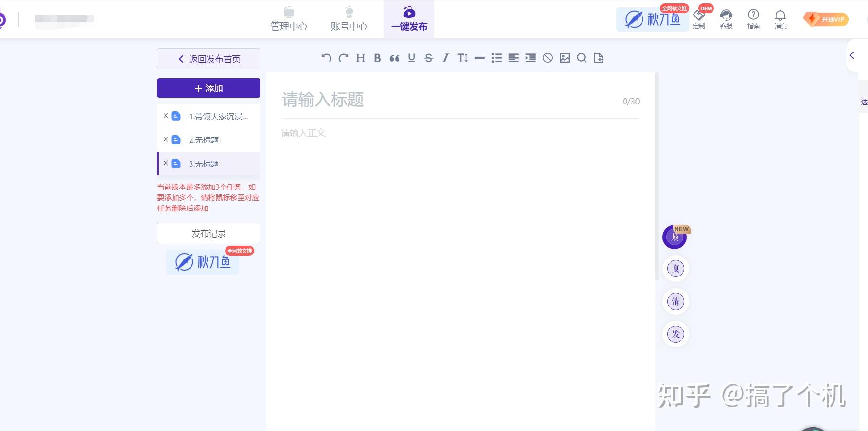Insert a block quote
Screen dimensions: 868x431
(394, 58)
